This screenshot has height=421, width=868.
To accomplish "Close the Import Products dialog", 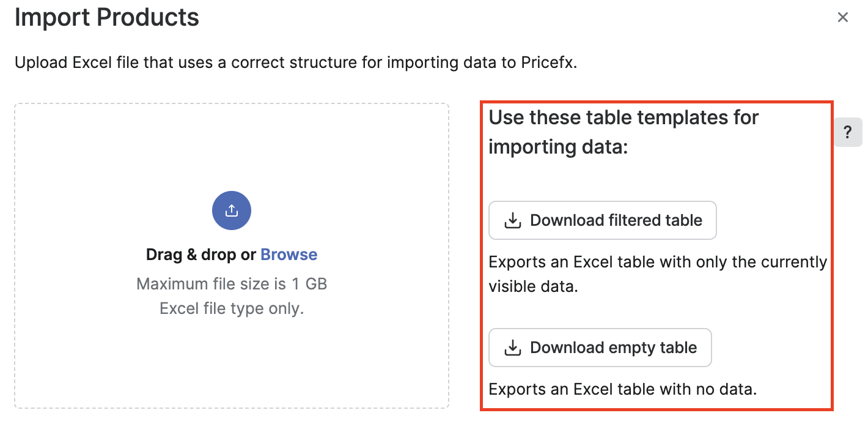I will 843,18.
